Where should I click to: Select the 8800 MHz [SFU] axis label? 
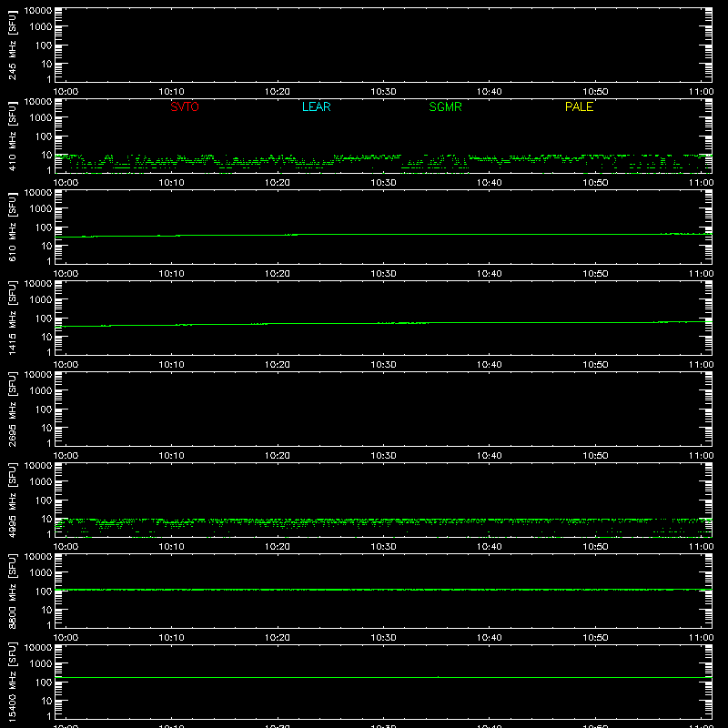12,591
